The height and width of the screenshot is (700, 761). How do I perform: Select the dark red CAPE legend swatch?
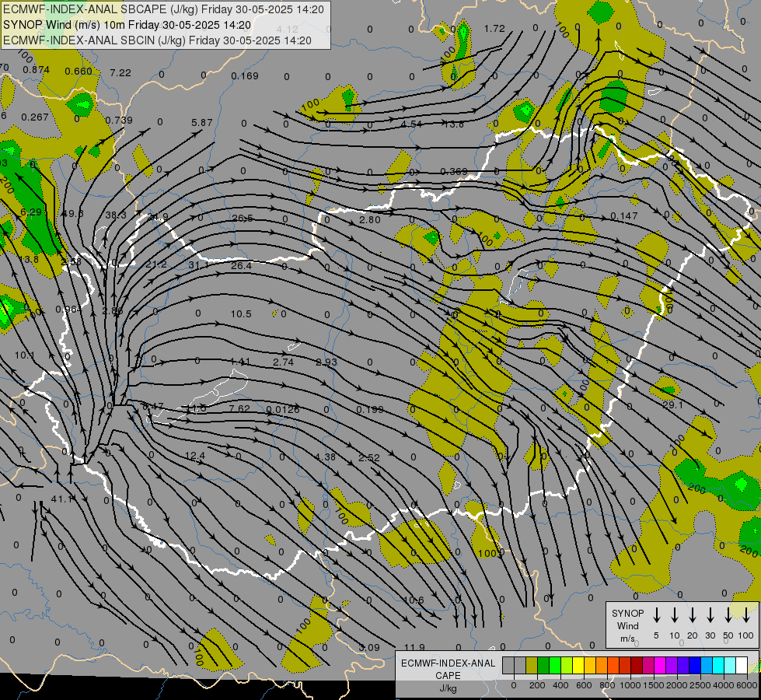(x=637, y=665)
